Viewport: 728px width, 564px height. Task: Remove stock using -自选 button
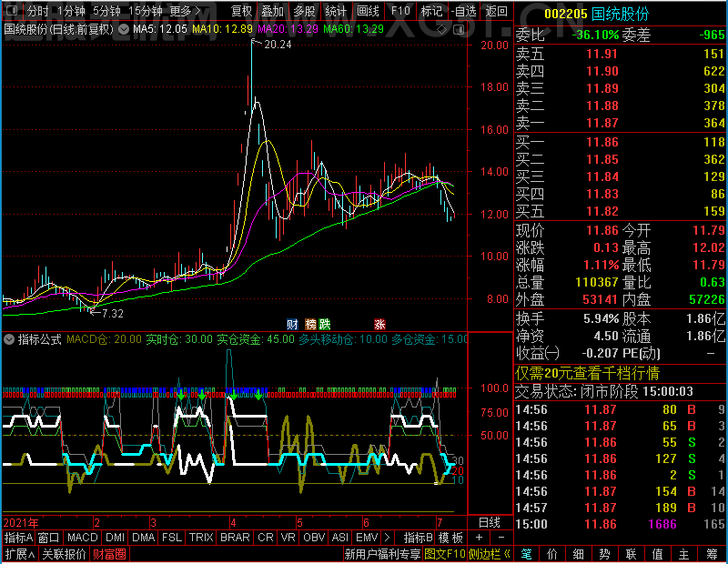[x=464, y=11]
